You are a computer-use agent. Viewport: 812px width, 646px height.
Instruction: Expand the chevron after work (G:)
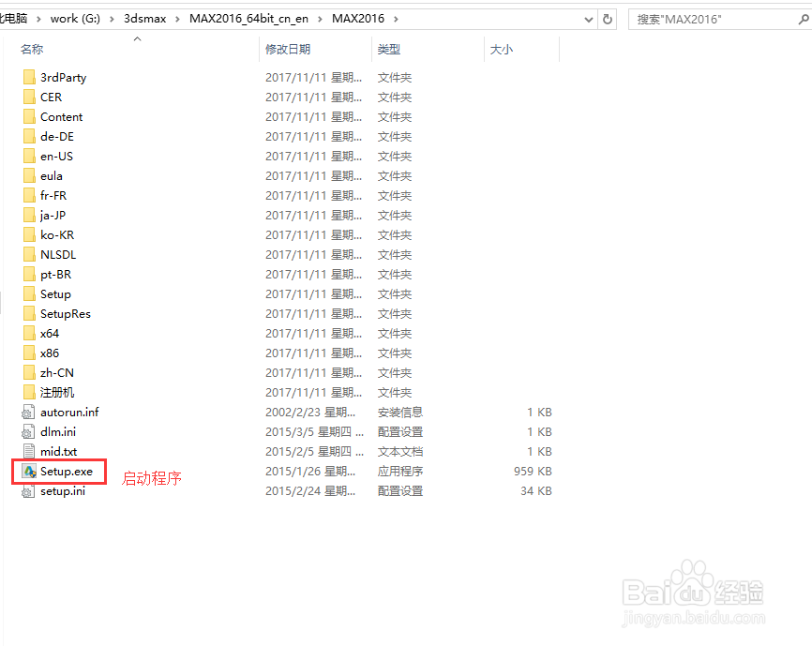point(112,19)
